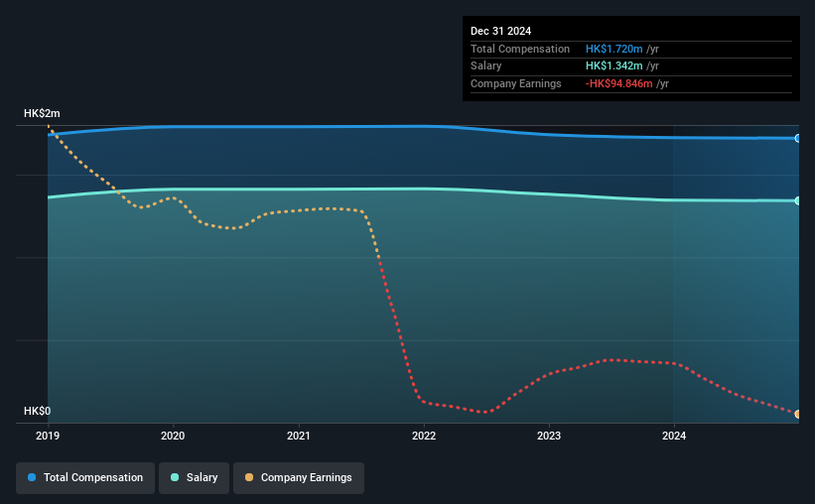Screen dimensions: 815x504
Task: Click the Total Compensation tooltip row label
Action: pos(520,49)
